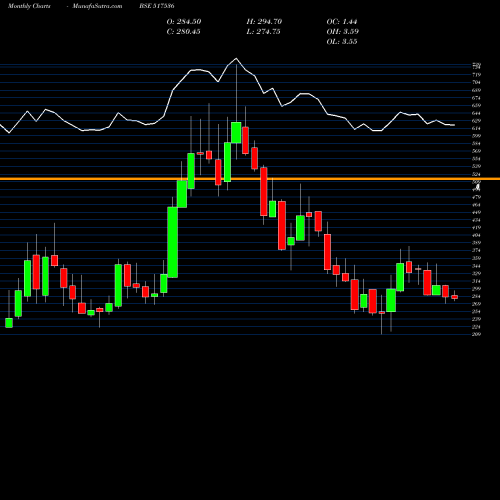Click the orange horizontal price level line

[x=250, y=179]
